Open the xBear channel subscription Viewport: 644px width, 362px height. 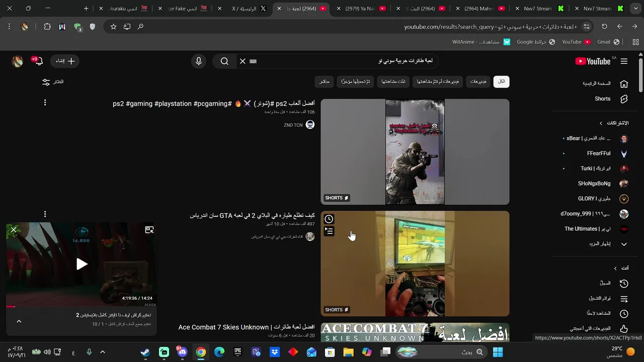point(595,138)
